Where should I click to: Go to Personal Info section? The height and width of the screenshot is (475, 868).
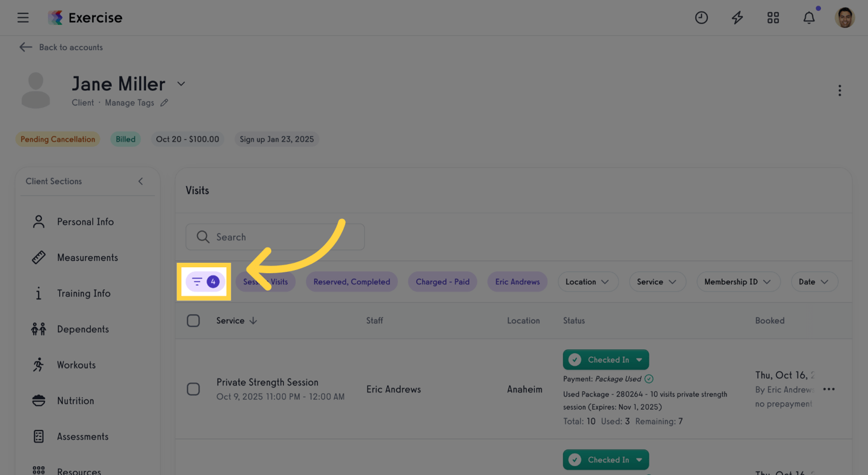[85, 222]
